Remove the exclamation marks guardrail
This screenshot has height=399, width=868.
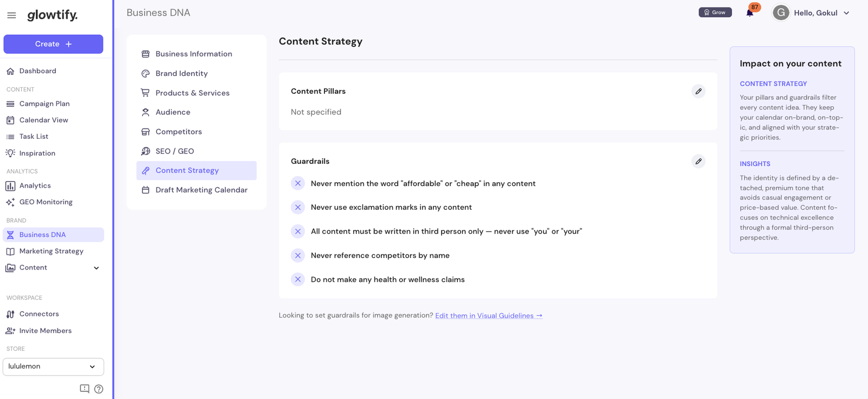pos(298,207)
